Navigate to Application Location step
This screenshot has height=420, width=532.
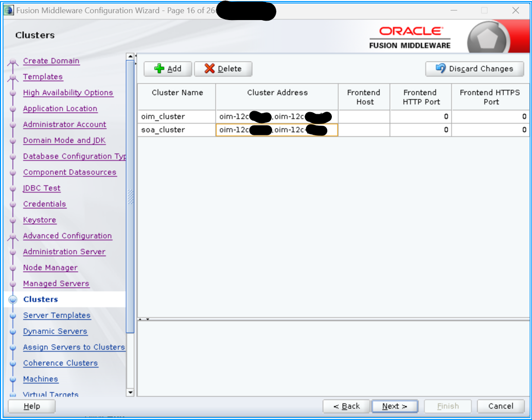click(x=60, y=109)
